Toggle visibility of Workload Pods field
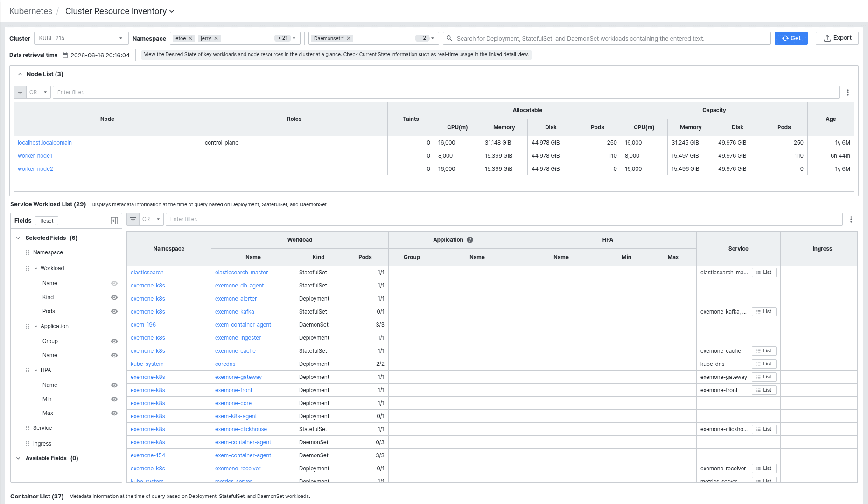This screenshot has width=868, height=504. pos(114,311)
